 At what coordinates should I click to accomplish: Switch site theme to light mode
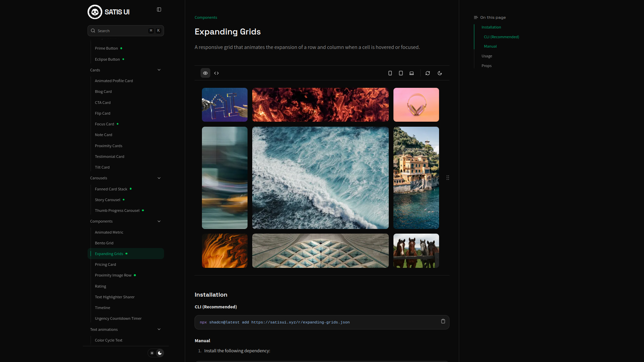click(x=152, y=353)
